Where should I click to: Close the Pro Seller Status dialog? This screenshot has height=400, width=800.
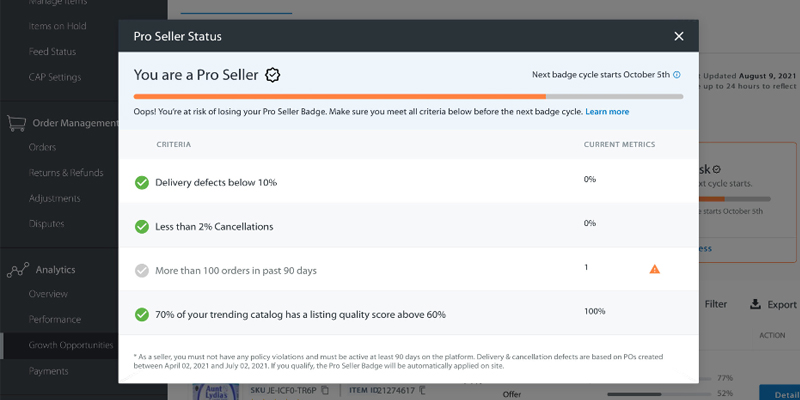coord(679,36)
